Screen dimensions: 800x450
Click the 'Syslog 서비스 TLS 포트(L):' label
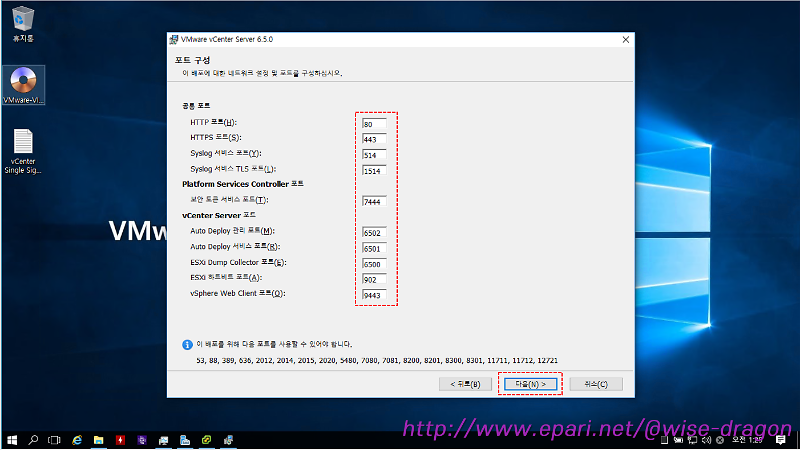click(x=233, y=169)
